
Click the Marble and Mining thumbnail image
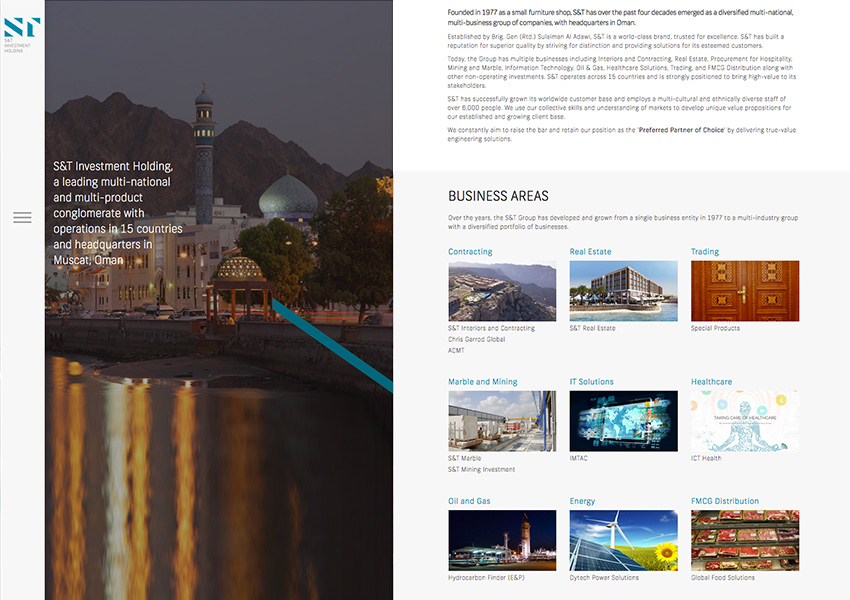[x=502, y=421]
